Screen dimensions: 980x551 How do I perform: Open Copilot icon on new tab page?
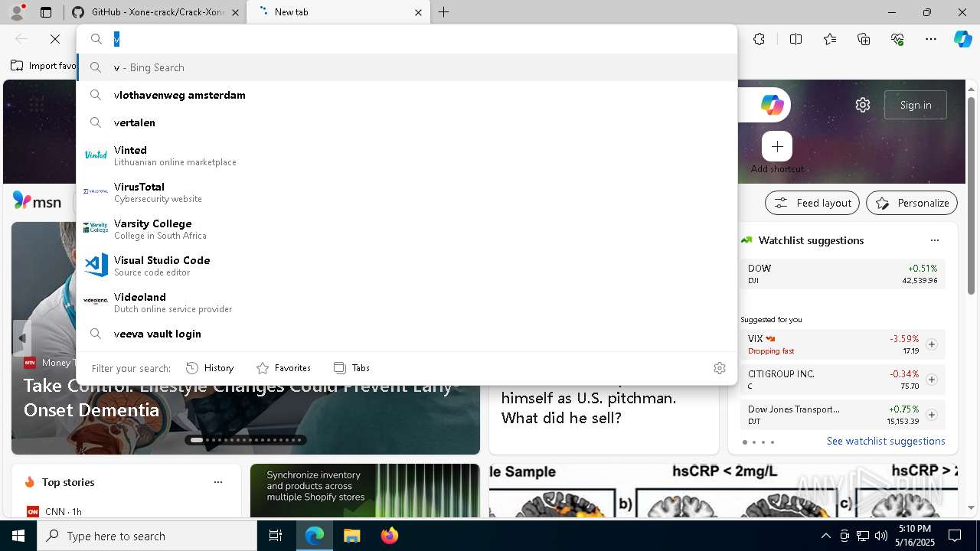tap(772, 105)
